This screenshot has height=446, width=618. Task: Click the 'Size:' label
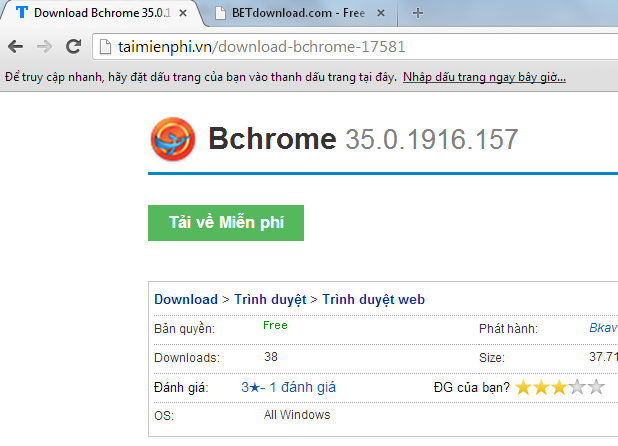click(491, 358)
